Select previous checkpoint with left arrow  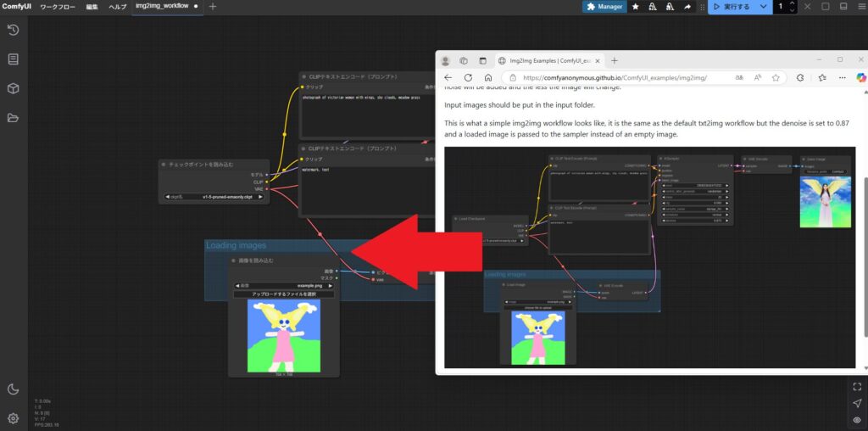(x=167, y=196)
